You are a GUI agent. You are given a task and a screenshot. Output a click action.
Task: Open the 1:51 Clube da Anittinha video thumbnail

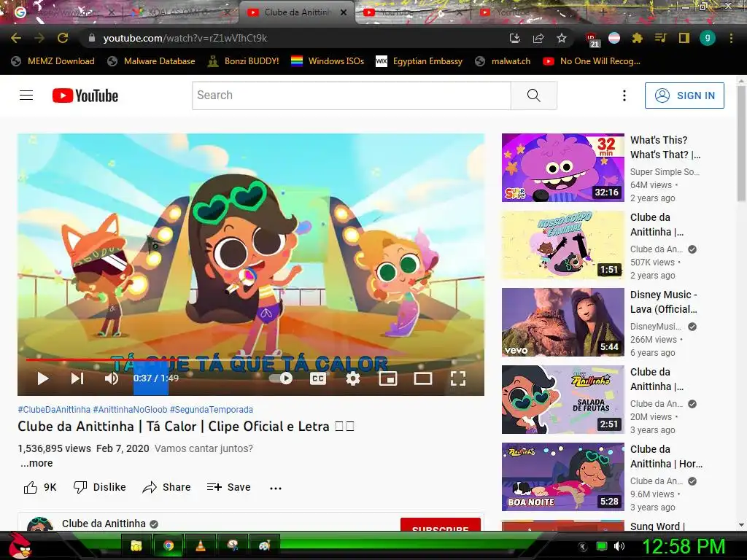coord(563,245)
